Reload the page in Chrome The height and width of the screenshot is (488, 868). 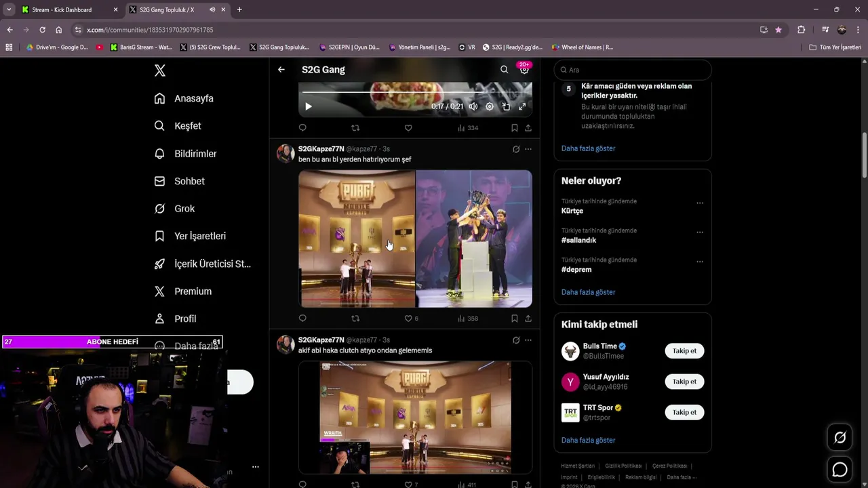[42, 30]
